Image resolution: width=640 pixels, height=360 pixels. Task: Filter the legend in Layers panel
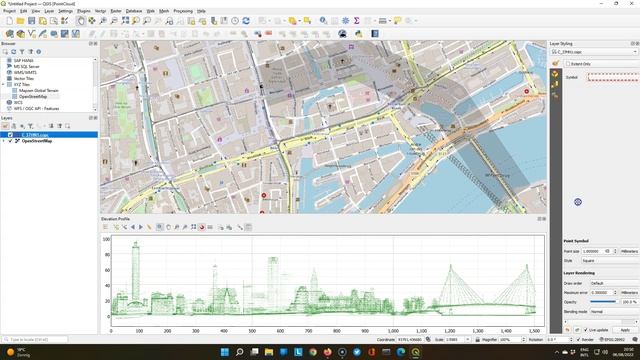pyautogui.click(x=30, y=126)
